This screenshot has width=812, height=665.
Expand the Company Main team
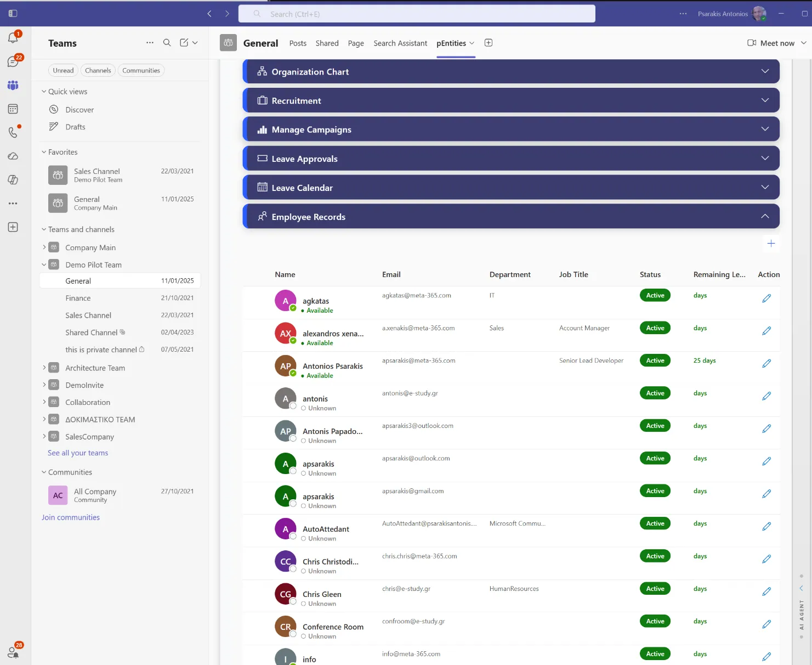[x=44, y=247]
